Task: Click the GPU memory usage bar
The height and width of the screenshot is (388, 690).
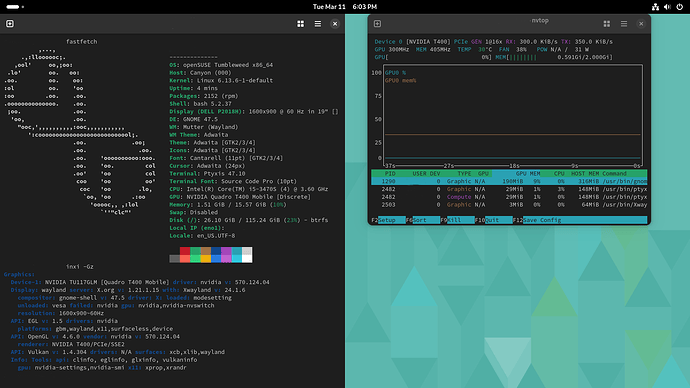Action: [x=554, y=57]
